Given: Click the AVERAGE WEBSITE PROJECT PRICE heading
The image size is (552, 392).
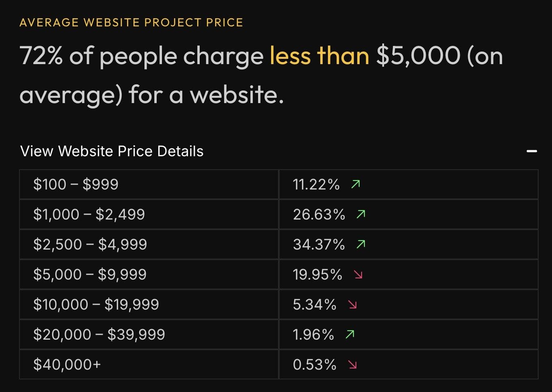Looking at the screenshot, I should tap(131, 22).
